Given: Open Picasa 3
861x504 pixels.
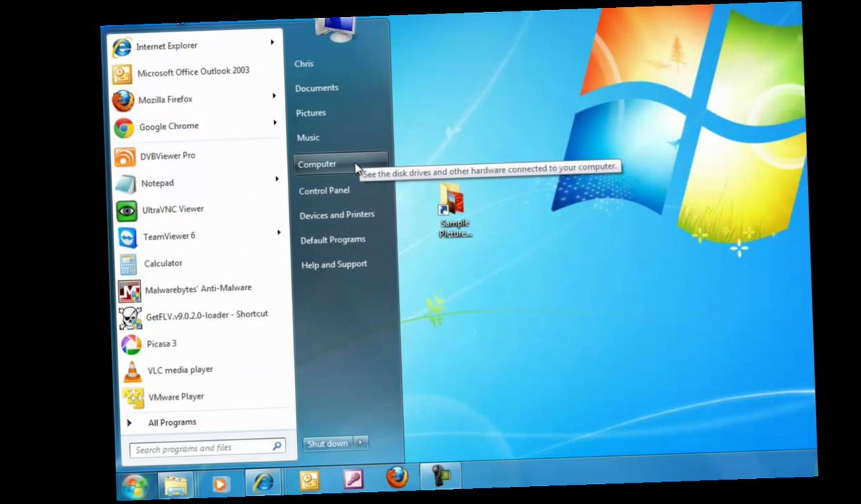Looking at the screenshot, I should click(x=161, y=343).
